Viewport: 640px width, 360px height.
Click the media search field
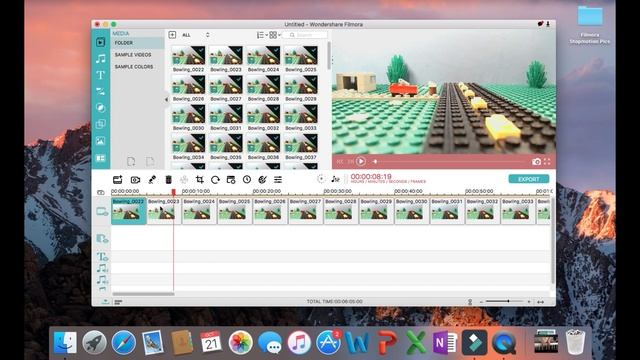pos(306,35)
